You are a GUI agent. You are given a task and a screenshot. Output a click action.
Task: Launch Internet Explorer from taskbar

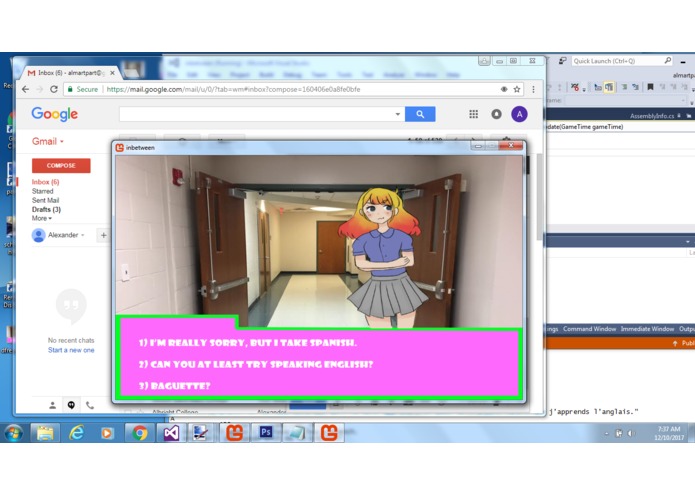(76, 433)
